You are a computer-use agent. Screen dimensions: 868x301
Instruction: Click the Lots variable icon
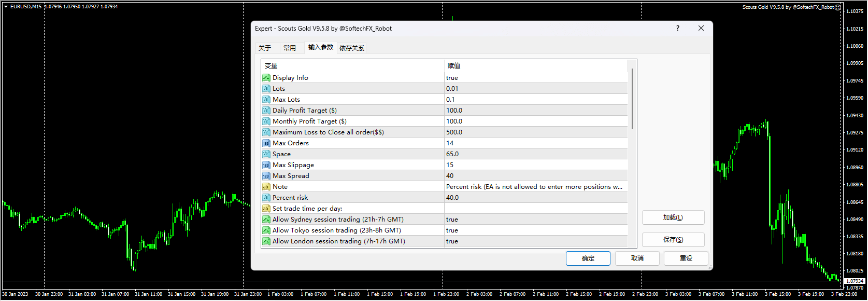click(266, 89)
